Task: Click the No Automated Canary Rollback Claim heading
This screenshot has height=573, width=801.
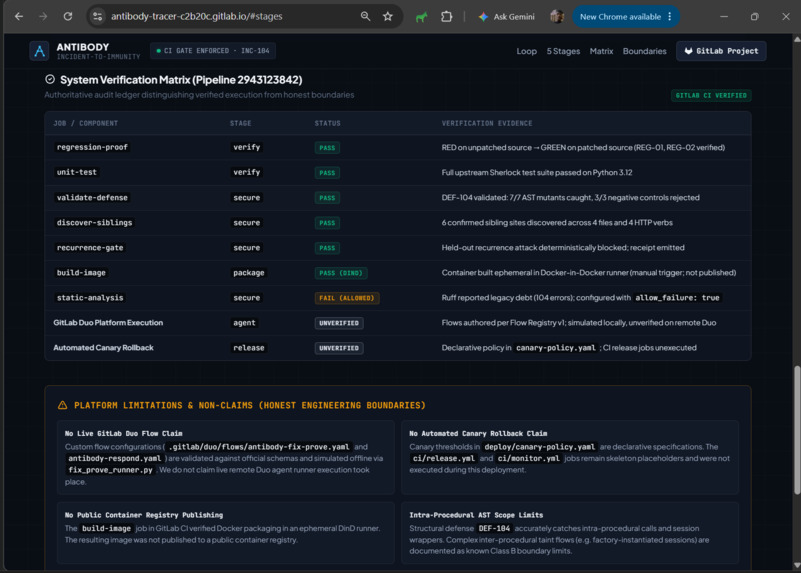Action: coord(478,433)
